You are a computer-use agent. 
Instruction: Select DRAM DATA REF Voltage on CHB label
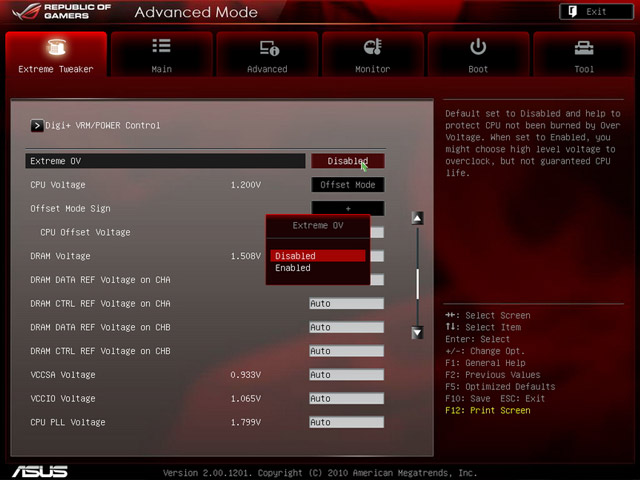point(100,327)
